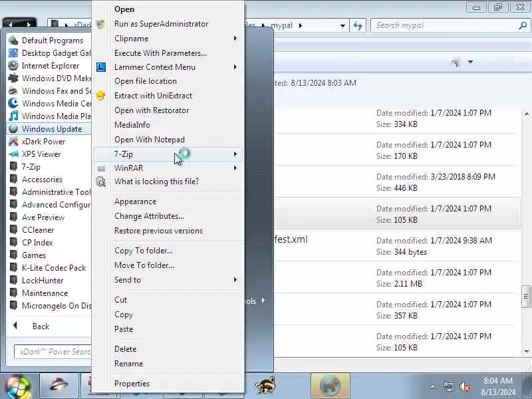Image resolution: width=532 pixels, height=399 pixels.
Task: Select Change Attributes...
Action: [168, 216]
